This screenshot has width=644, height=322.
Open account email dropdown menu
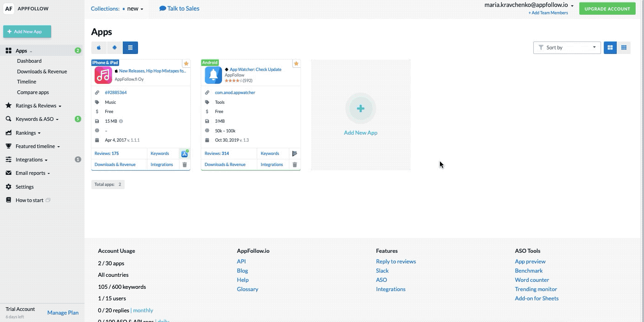[529, 5]
